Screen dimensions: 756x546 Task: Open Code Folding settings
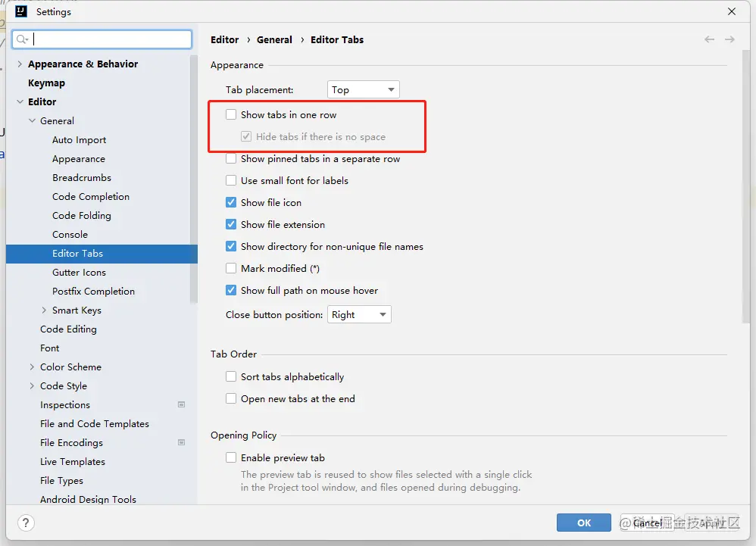click(82, 215)
